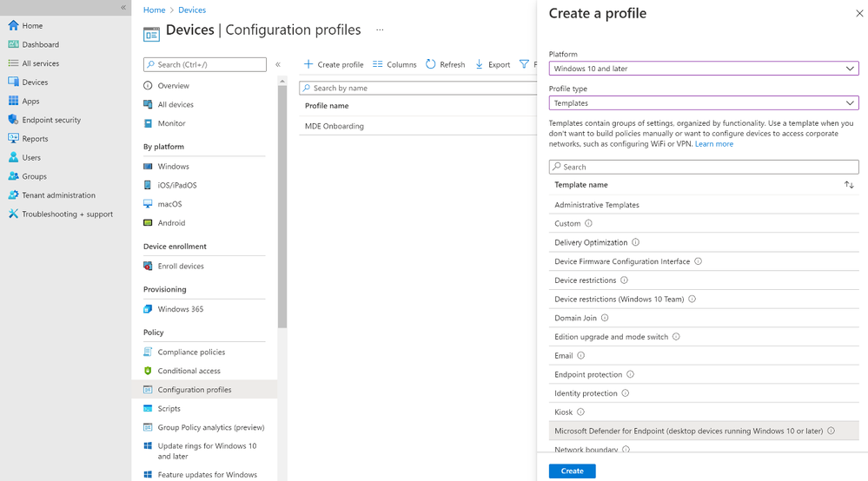The width and height of the screenshot is (868, 481).
Task: Open Columns chooser
Action: point(394,65)
